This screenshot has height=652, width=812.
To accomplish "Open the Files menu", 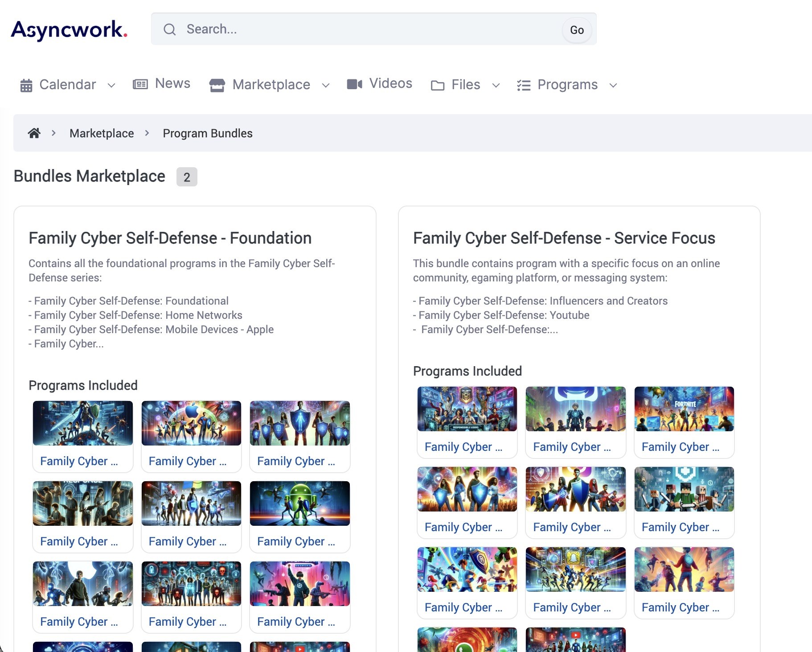I will coord(466,85).
